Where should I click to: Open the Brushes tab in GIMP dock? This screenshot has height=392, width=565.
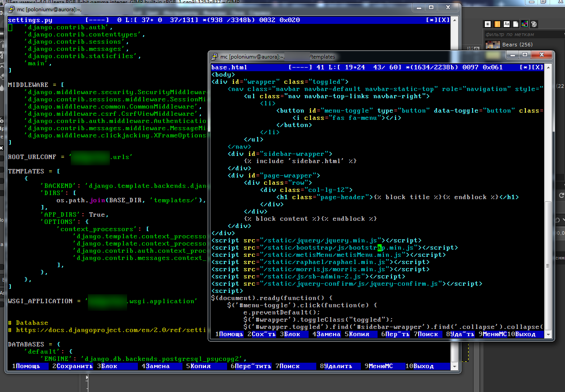488,24
